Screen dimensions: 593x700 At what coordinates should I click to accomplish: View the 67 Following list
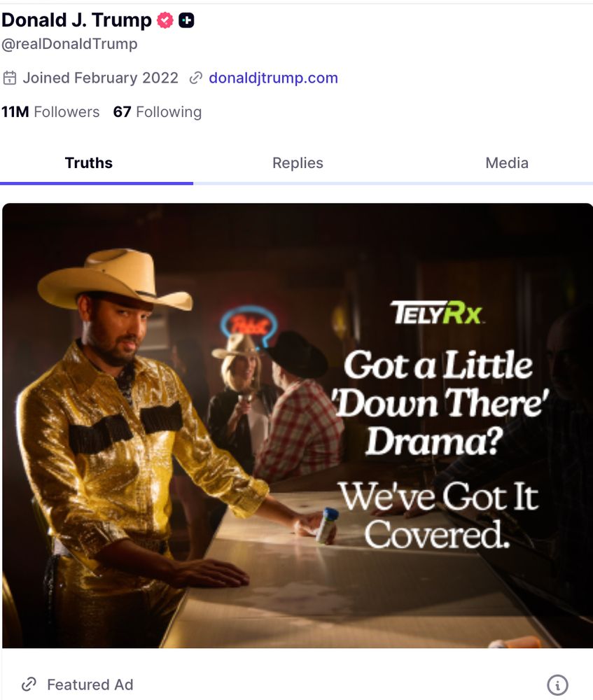(x=156, y=112)
